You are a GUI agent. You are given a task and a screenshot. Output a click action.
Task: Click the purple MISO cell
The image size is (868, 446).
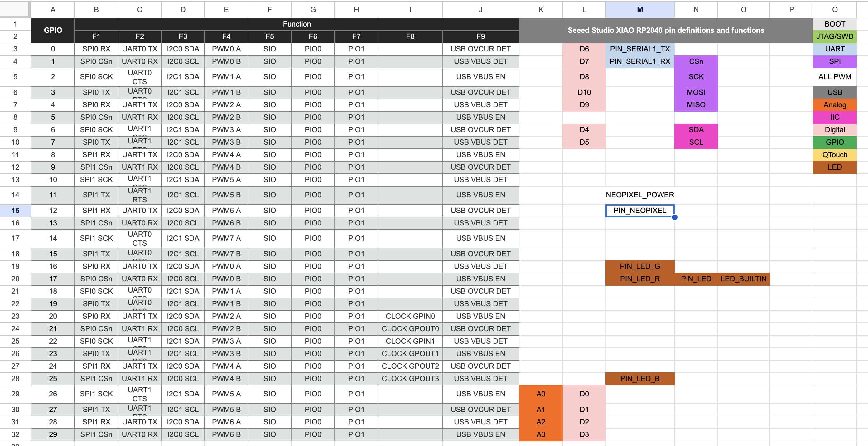point(696,105)
